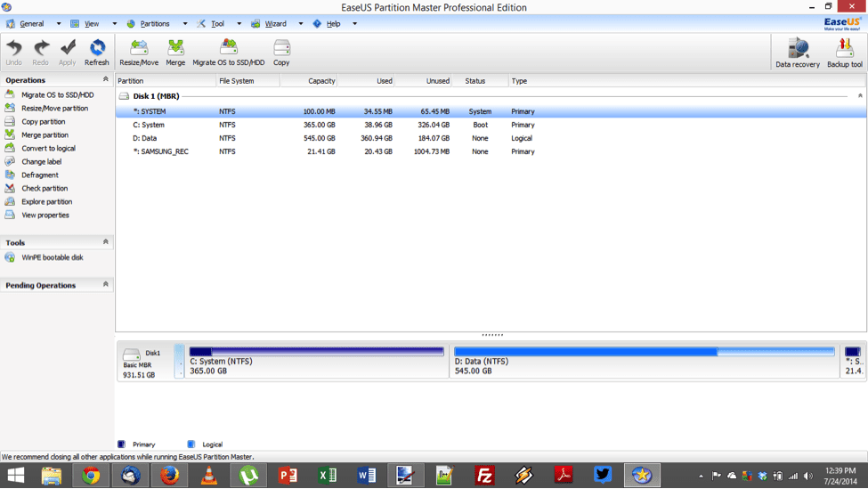The width and height of the screenshot is (868, 489).
Task: Launch VLC from the taskbar
Action: coord(208,475)
